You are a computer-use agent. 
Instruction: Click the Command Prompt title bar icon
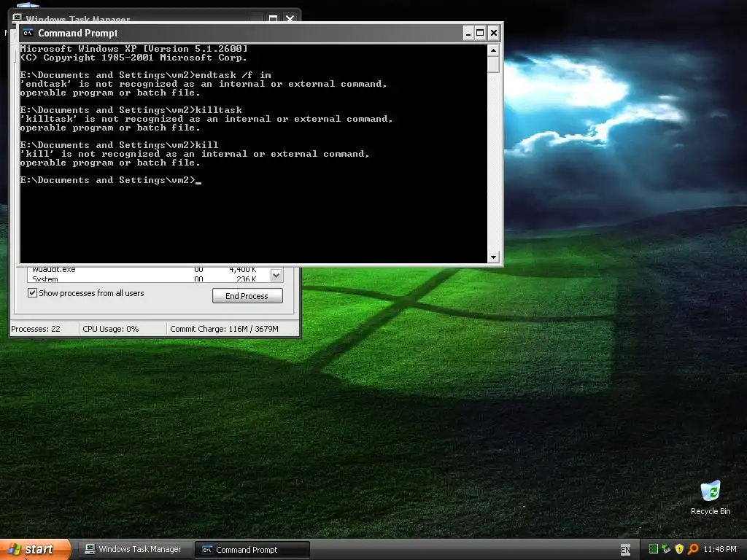pyautogui.click(x=28, y=33)
